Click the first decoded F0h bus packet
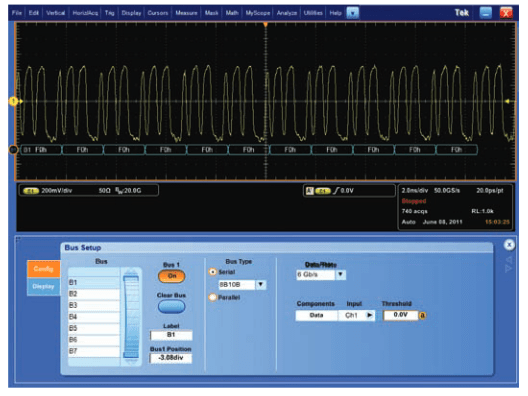This screenshot has width=528, height=396. tap(41, 150)
